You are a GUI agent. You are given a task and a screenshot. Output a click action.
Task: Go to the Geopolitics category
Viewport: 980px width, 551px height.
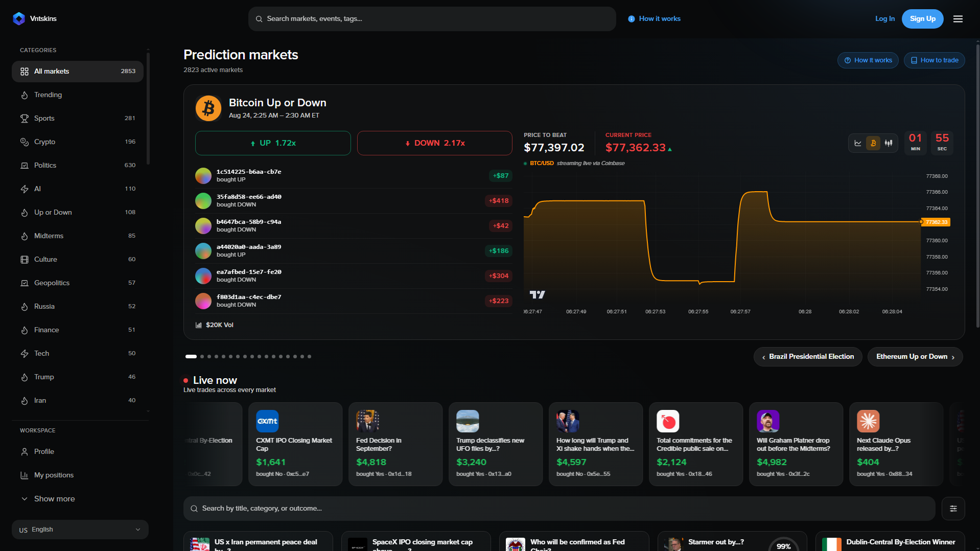pyautogui.click(x=78, y=283)
